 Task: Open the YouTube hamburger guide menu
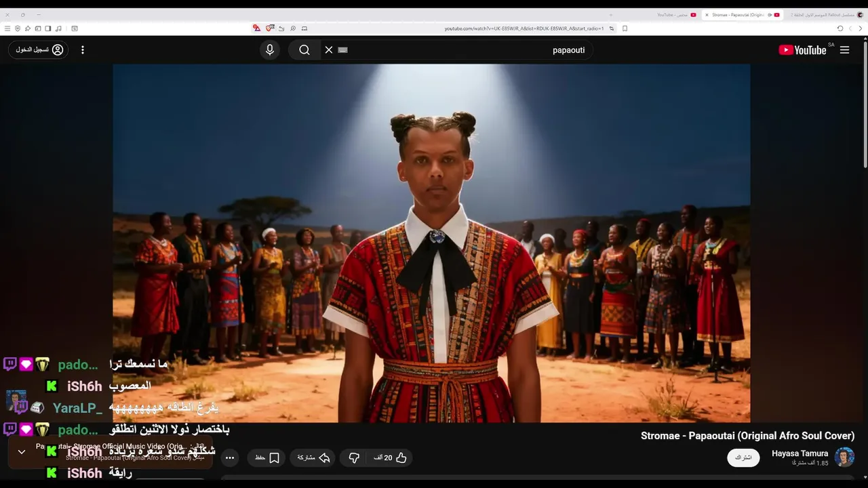pyautogui.click(x=844, y=50)
